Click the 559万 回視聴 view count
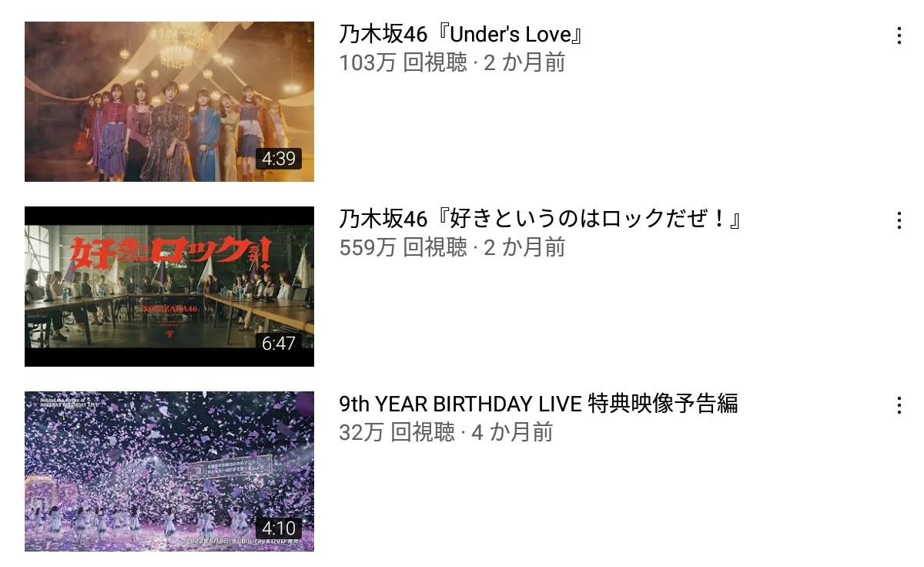924x567 pixels. 403,247
